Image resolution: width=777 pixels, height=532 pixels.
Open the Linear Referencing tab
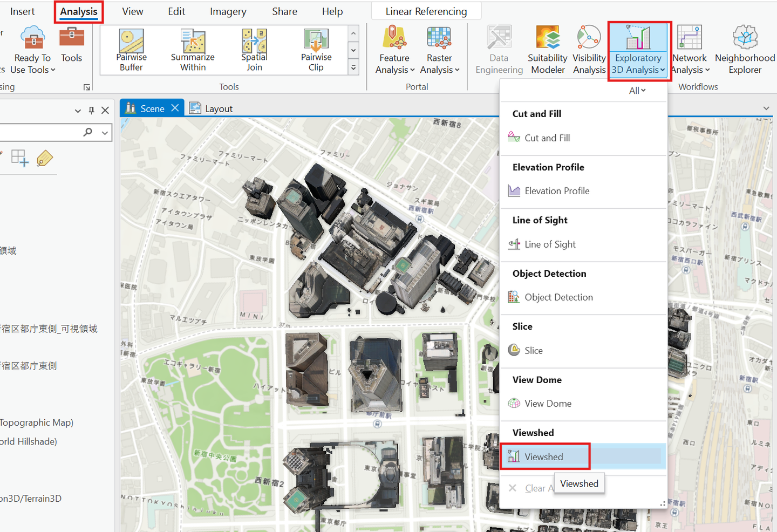[426, 11]
